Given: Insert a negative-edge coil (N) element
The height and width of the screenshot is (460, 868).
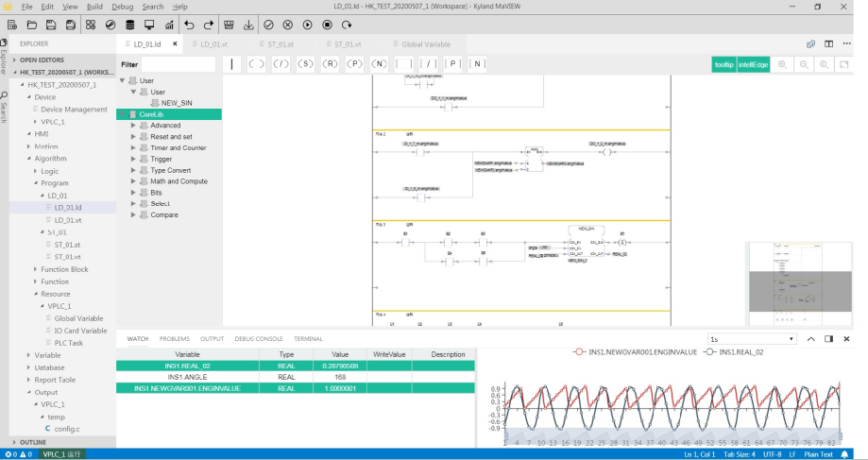Looking at the screenshot, I should [379, 64].
